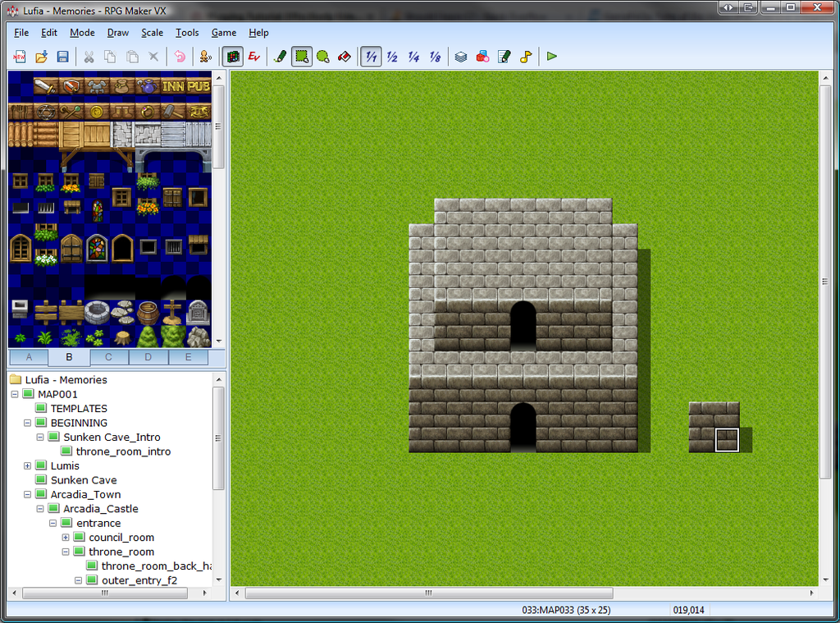Collapse the throne_room node

(66, 552)
